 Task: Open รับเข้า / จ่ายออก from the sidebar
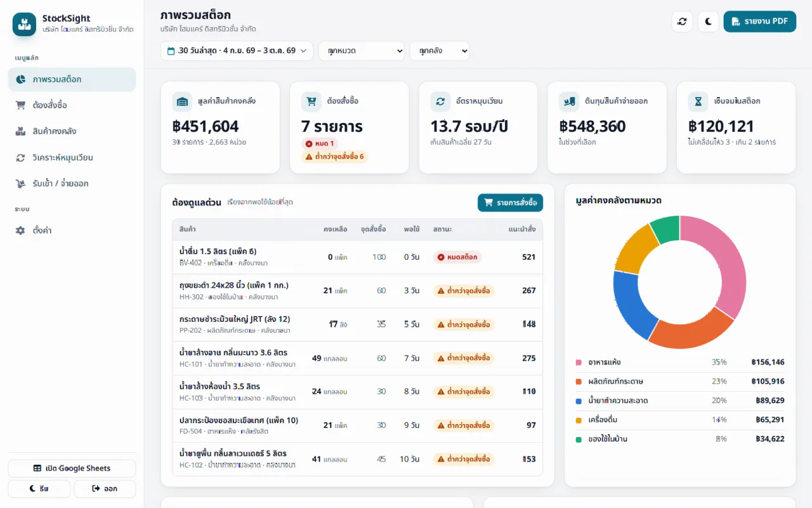72,184
